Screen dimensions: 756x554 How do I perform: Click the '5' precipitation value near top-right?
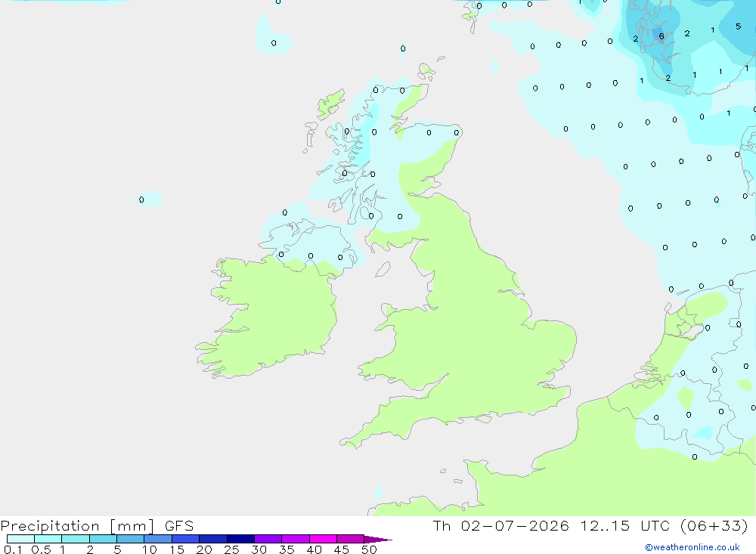[x=738, y=26]
